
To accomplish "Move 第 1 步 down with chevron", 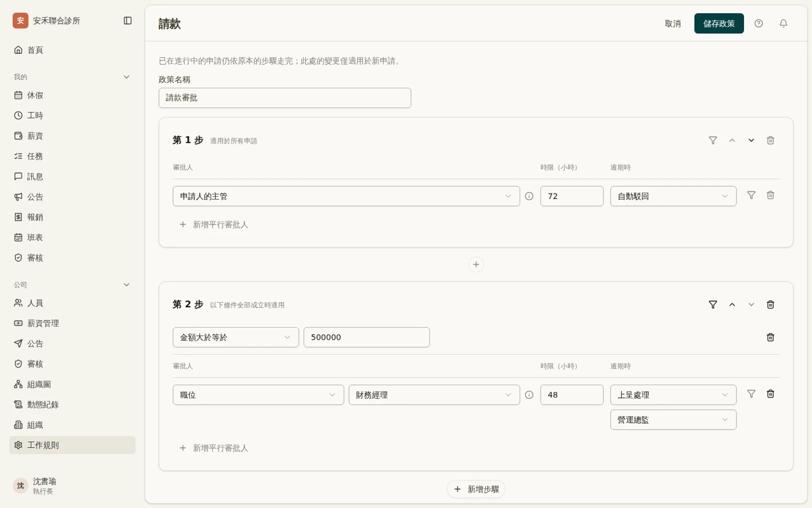I will click(751, 140).
